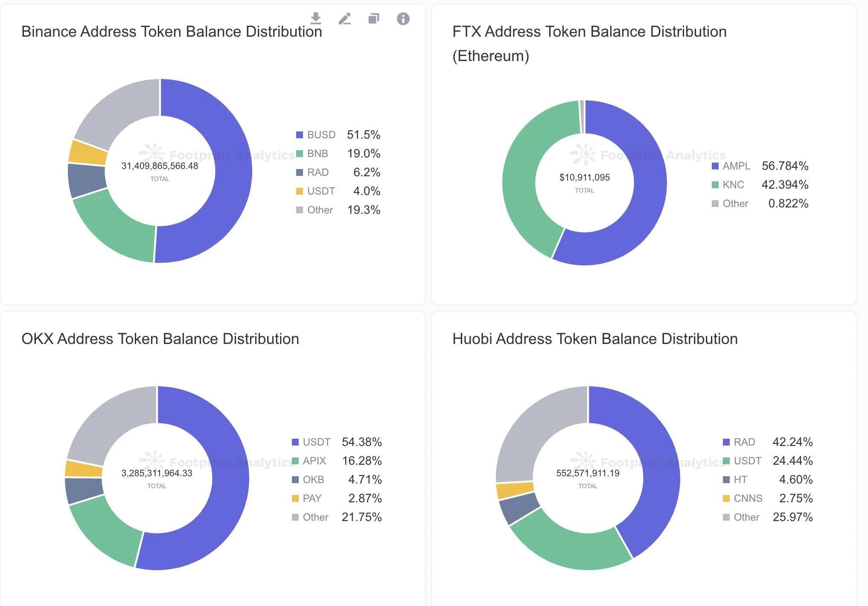The width and height of the screenshot is (868, 606).
Task: Toggle BNB legend entry in Binance chart
Action: tap(317, 154)
